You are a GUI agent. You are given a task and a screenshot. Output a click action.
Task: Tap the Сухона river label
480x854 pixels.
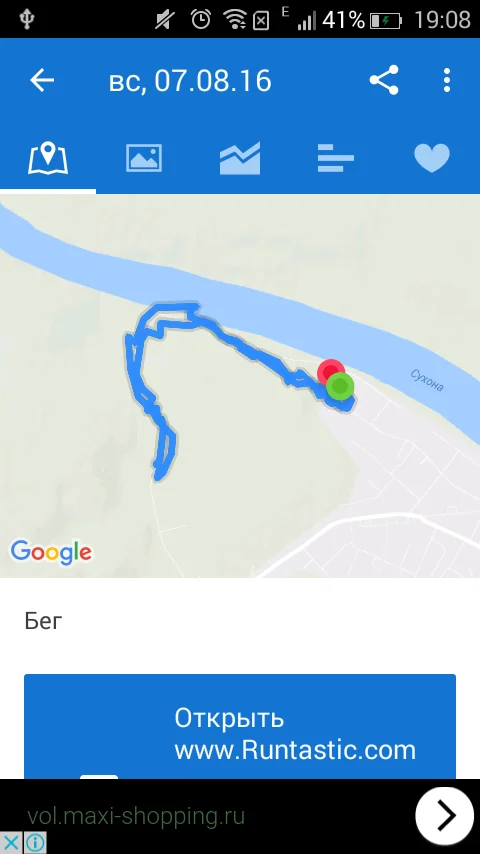427,380
